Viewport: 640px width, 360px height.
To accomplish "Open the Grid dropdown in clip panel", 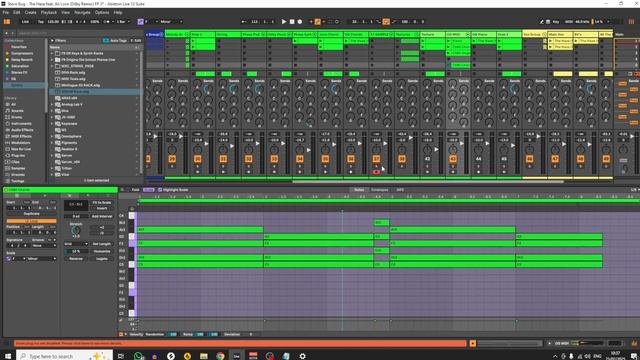I will 76,244.
